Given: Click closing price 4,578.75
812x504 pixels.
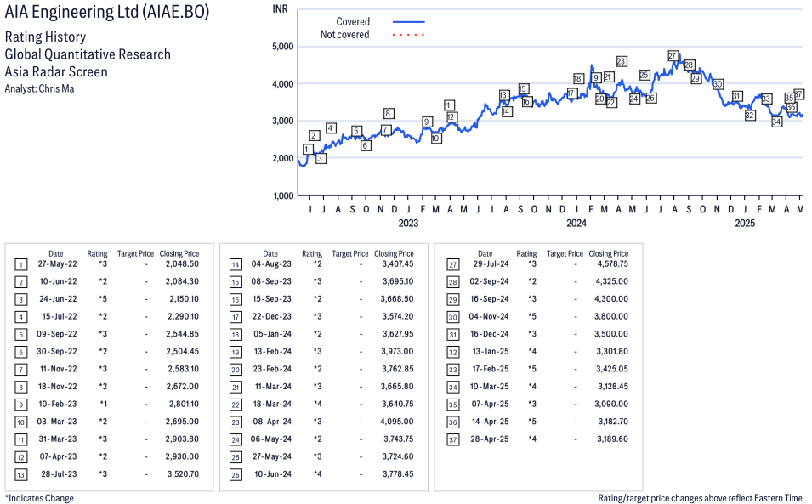Looking at the screenshot, I should 612,264.
